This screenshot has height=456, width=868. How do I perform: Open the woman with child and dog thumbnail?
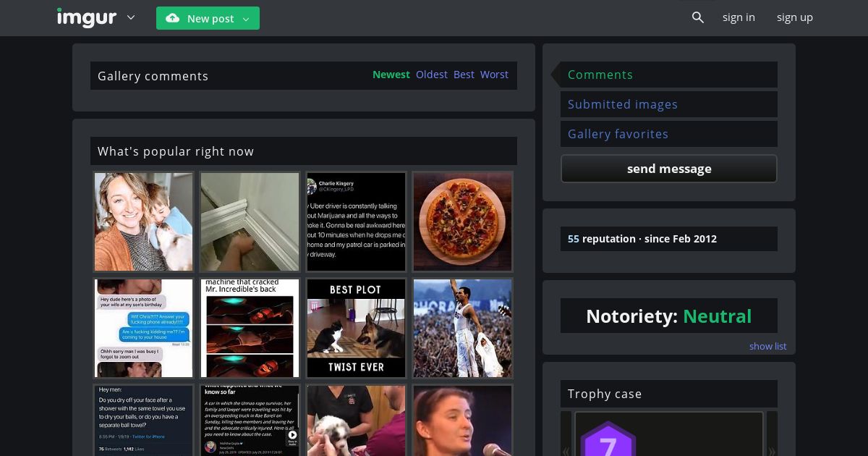[x=143, y=221]
